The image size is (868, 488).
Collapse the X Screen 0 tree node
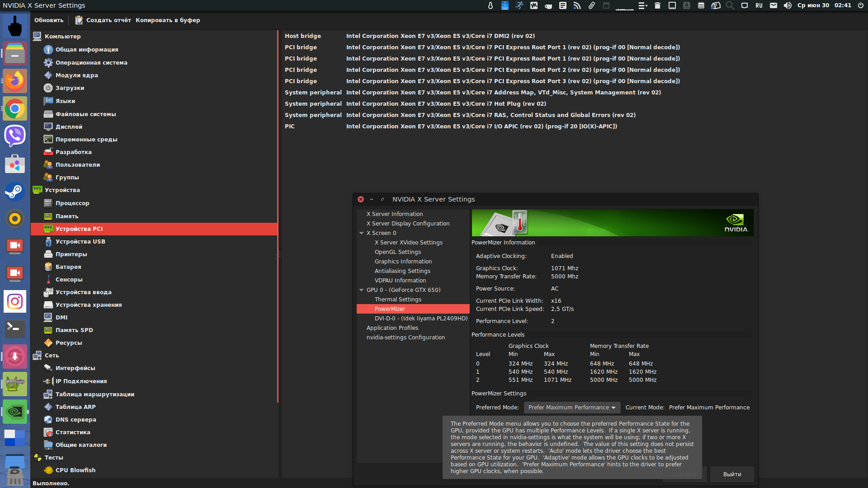[x=362, y=233]
